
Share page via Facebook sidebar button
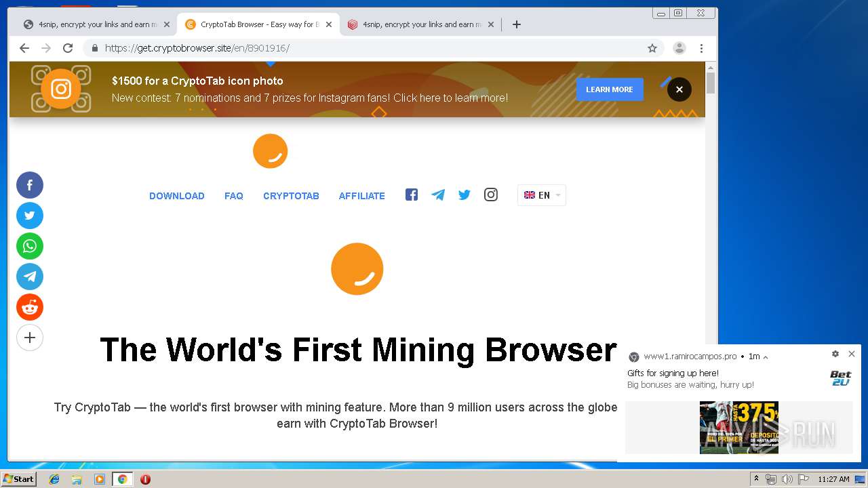30,185
